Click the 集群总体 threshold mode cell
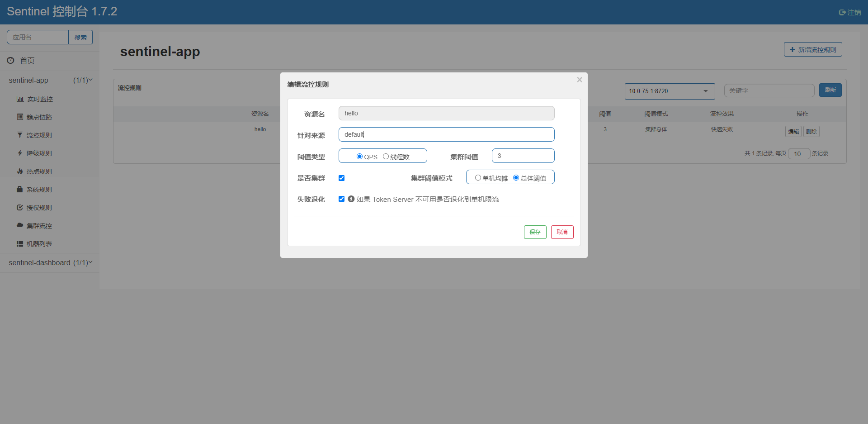Viewport: 868px width, 424px height. [x=656, y=129]
